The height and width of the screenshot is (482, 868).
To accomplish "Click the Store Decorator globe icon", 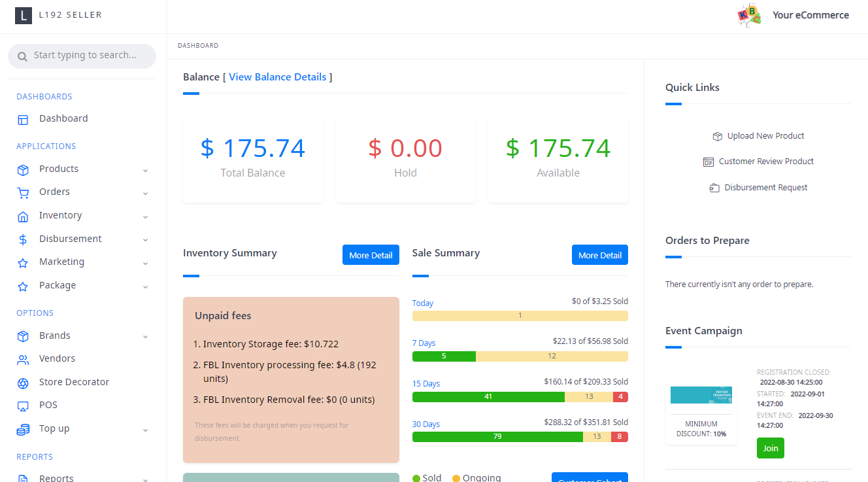I will click(24, 382).
